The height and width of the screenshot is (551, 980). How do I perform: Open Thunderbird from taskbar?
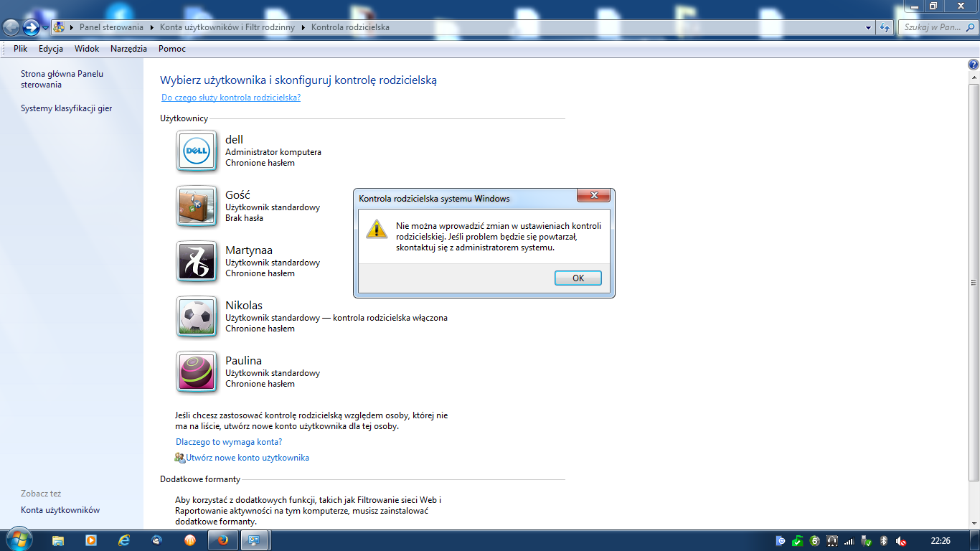(157, 540)
